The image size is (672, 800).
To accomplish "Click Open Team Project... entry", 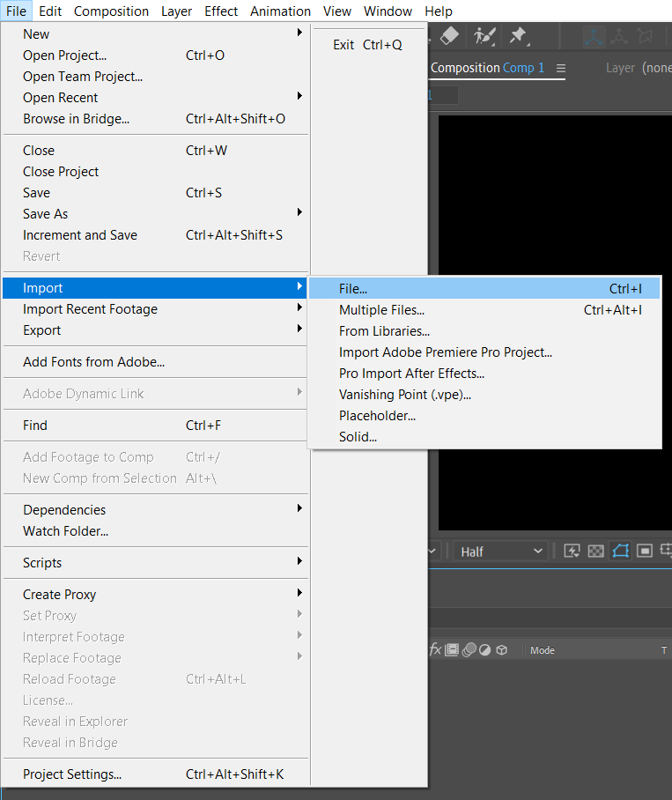I will click(x=156, y=77).
